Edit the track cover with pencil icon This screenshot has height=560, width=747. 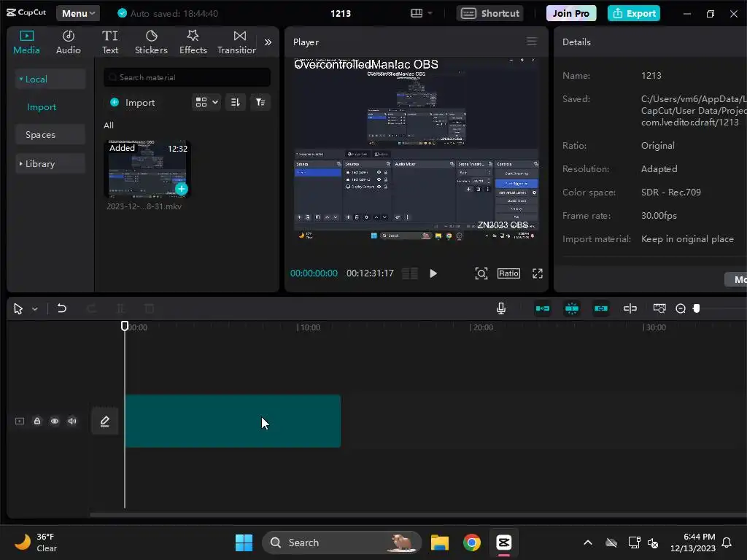point(105,421)
